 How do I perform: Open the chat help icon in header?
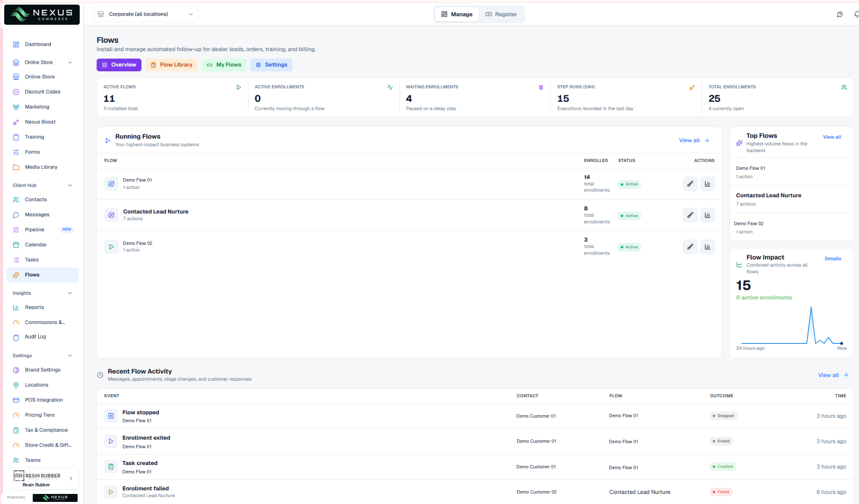pos(840,14)
